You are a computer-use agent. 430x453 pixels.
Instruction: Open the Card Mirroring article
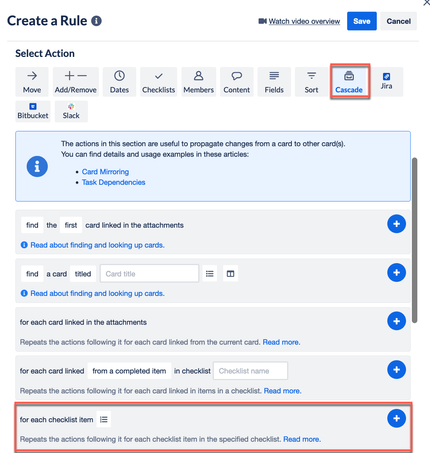click(x=105, y=172)
